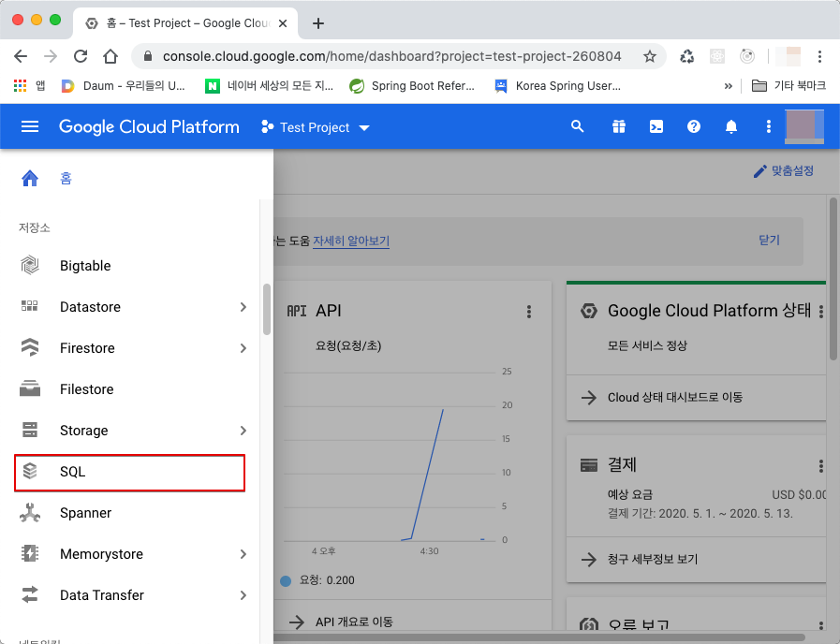Viewport: 840px width, 644px height.
Task: Activate Cloud Shell terminal icon
Action: 656,126
